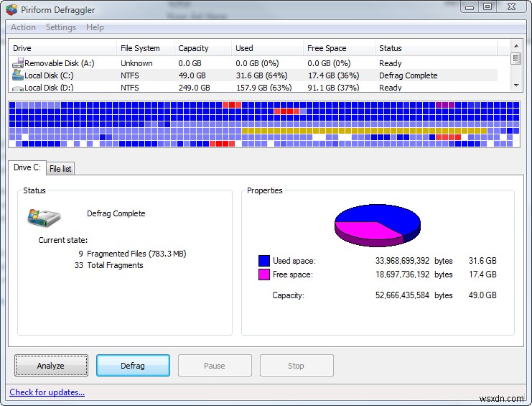Select the Local Disk (C:) row text
Screen dimensions: 532x406
[x=49, y=75]
